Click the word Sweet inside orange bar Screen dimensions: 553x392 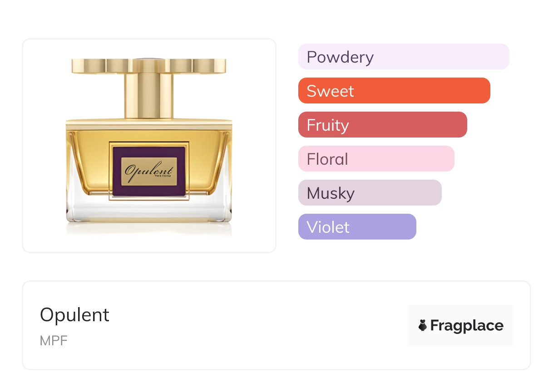point(330,91)
